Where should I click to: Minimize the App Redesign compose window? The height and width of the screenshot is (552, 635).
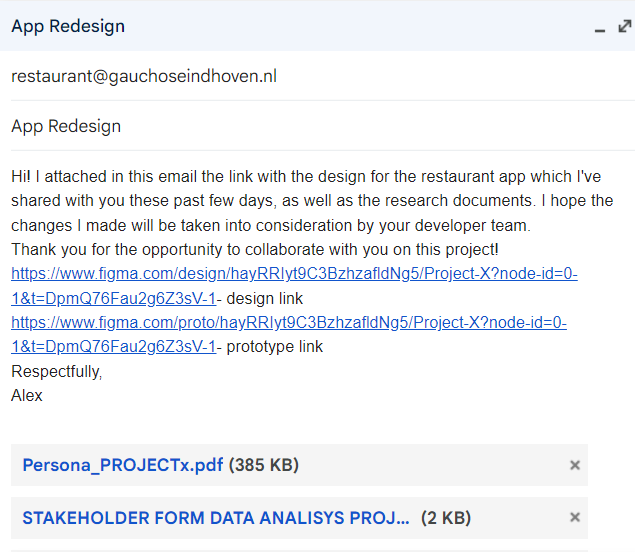click(x=600, y=29)
